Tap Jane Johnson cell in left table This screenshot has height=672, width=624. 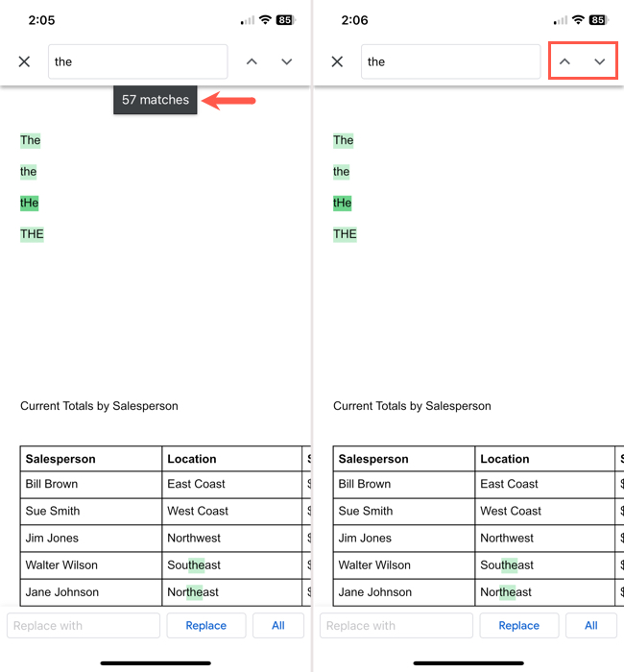click(91, 592)
